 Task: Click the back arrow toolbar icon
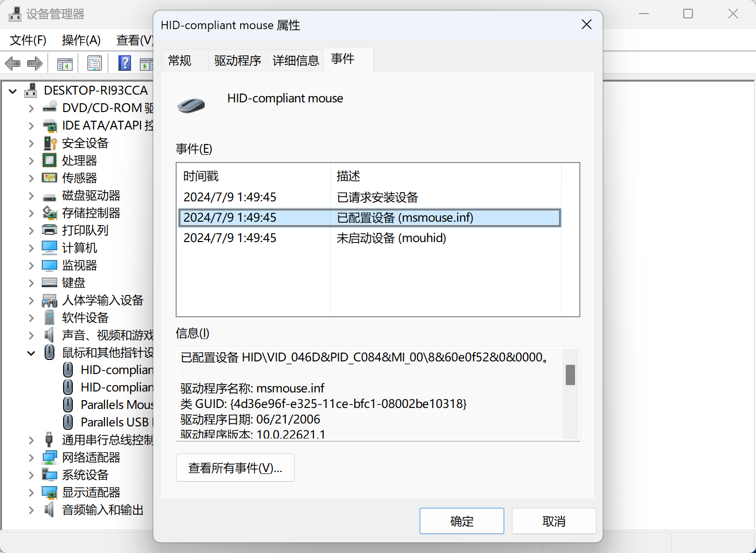[x=13, y=63]
